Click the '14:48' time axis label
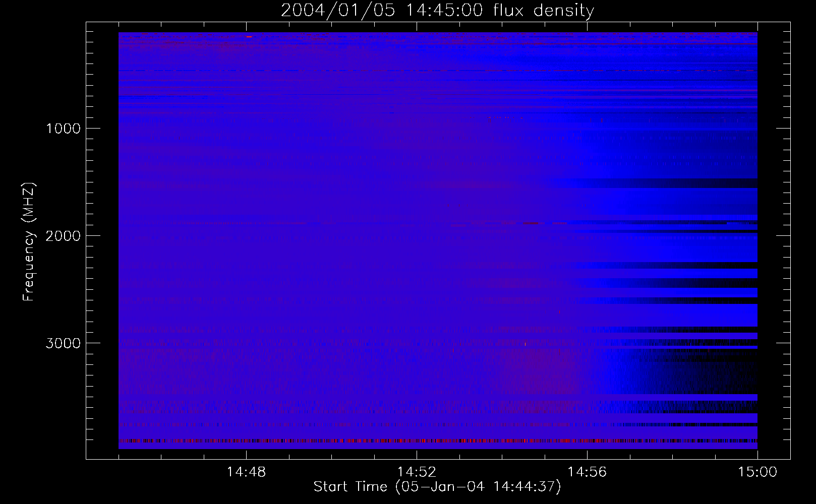The width and height of the screenshot is (816, 504). (x=246, y=472)
